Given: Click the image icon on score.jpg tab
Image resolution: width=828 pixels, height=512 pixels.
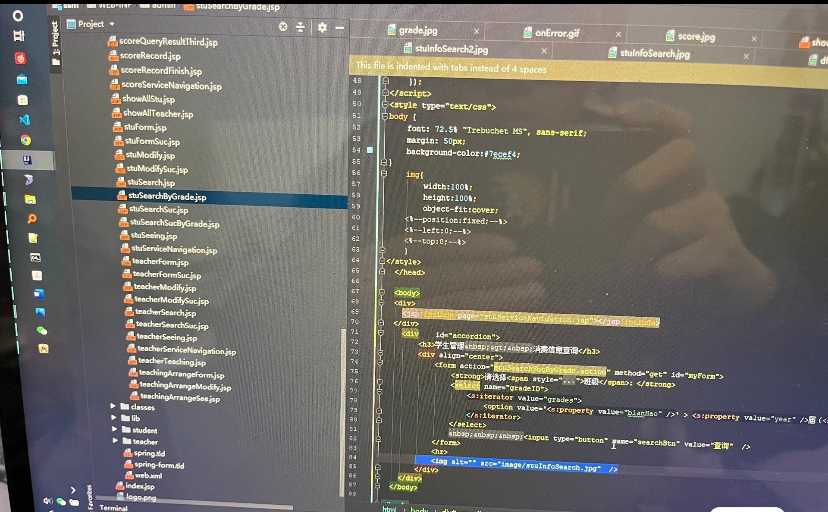Looking at the screenshot, I should pyautogui.click(x=670, y=35).
